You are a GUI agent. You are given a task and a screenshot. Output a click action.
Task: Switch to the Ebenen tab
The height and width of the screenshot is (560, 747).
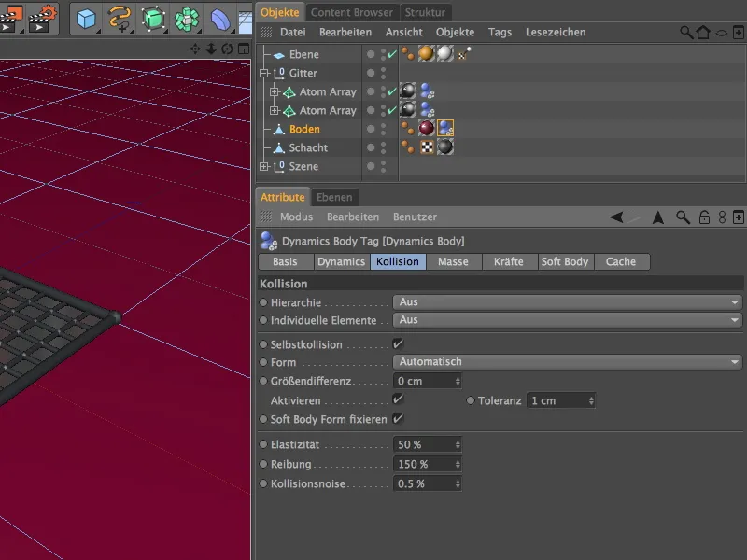point(334,197)
